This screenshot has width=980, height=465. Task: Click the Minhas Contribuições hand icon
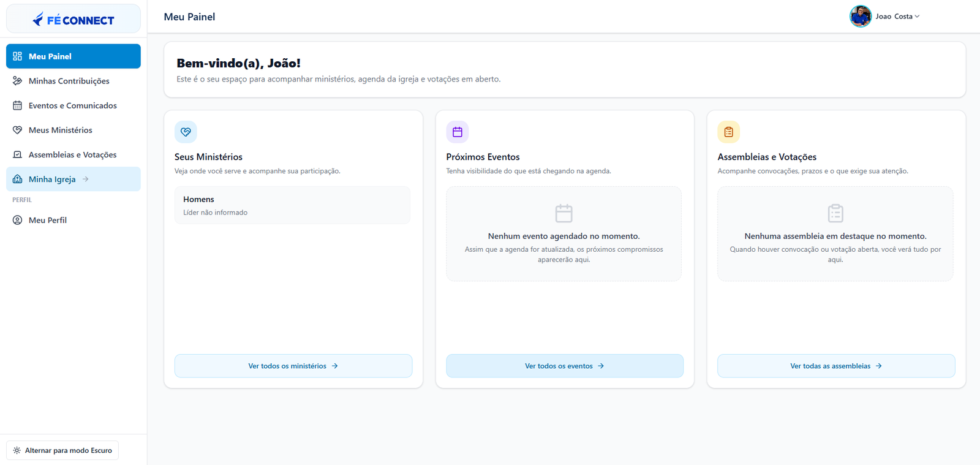[17, 81]
